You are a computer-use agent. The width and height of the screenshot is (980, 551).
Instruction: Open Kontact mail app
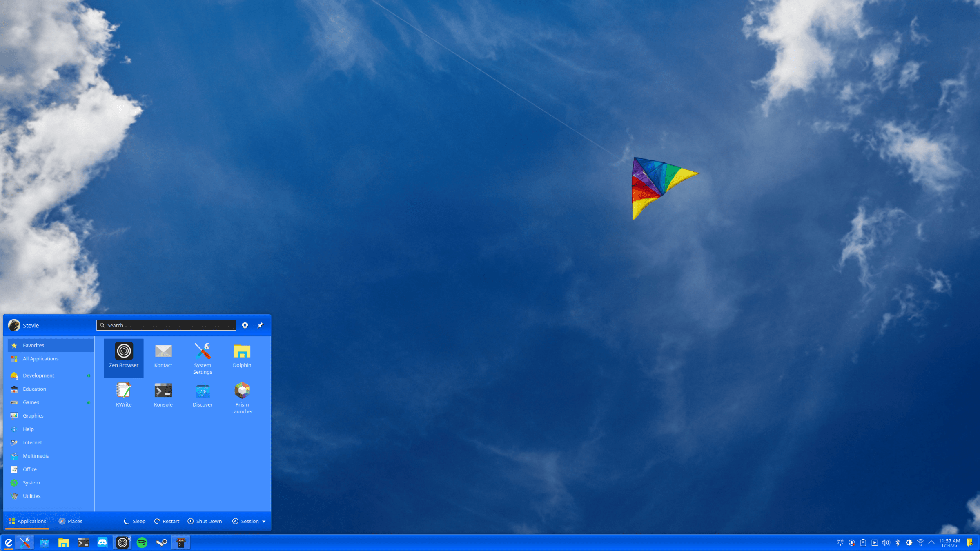[163, 355]
